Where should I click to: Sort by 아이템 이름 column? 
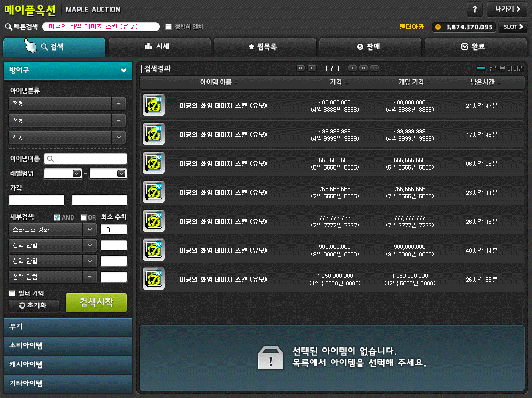click(x=219, y=82)
